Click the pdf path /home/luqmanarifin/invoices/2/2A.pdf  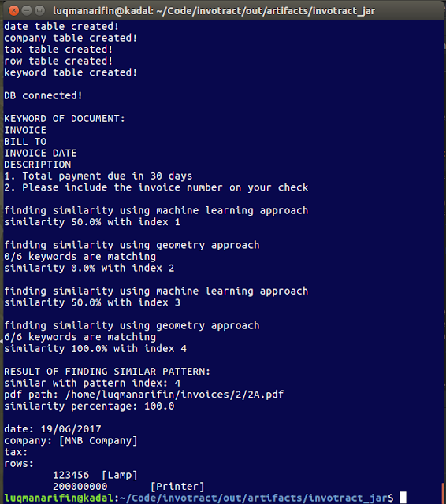click(x=175, y=395)
